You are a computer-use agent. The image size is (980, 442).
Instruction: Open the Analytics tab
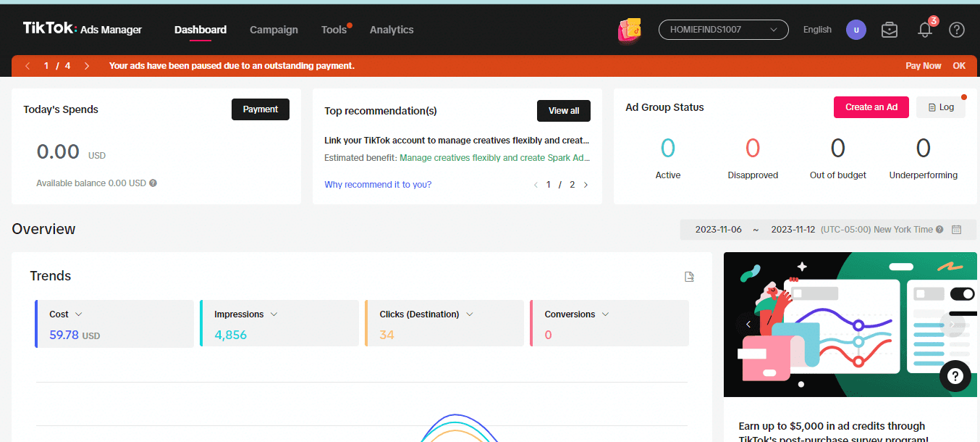pyautogui.click(x=392, y=30)
